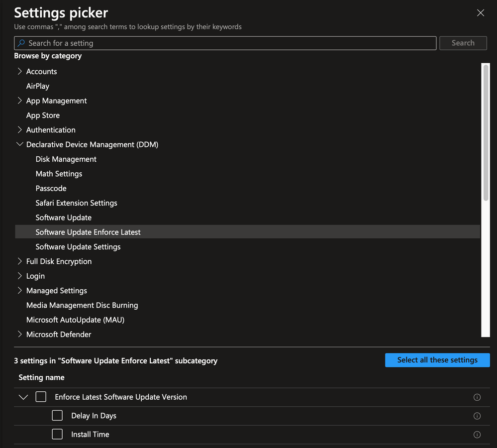Collapse Enforce Latest Software Update Version row
The width and height of the screenshot is (497, 448).
click(23, 397)
